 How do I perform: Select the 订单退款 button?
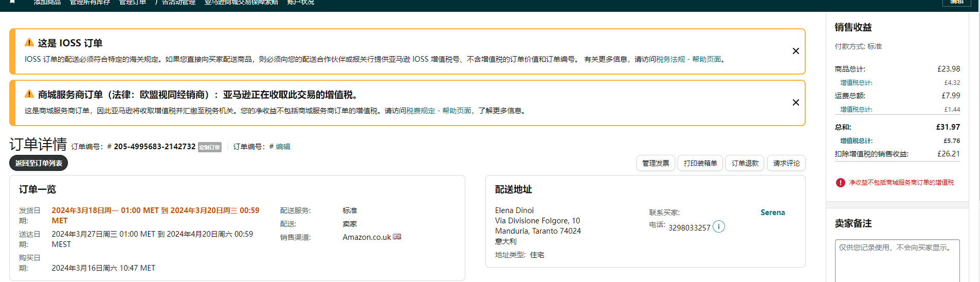click(745, 163)
